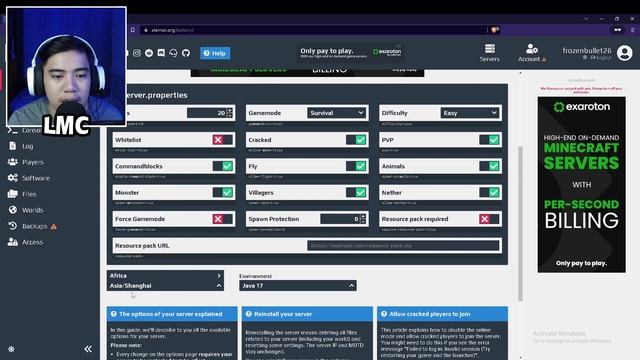Open the Access page in sidebar
640x360 pixels.
(33, 242)
